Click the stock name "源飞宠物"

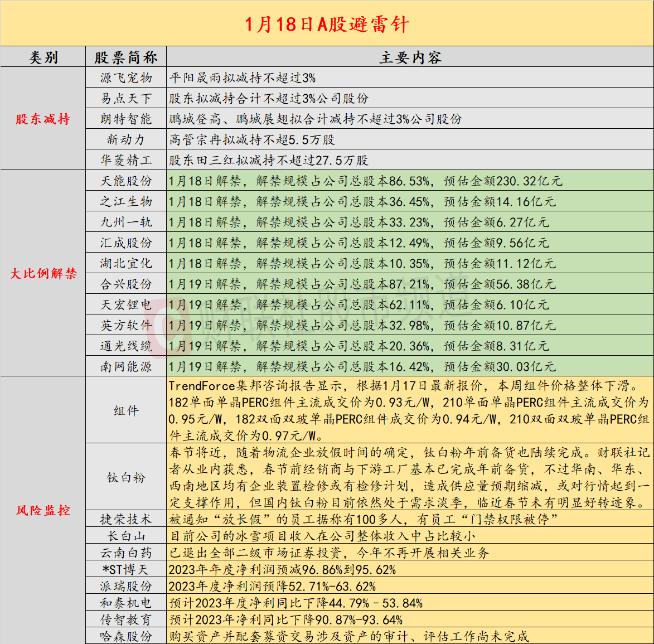126,78
